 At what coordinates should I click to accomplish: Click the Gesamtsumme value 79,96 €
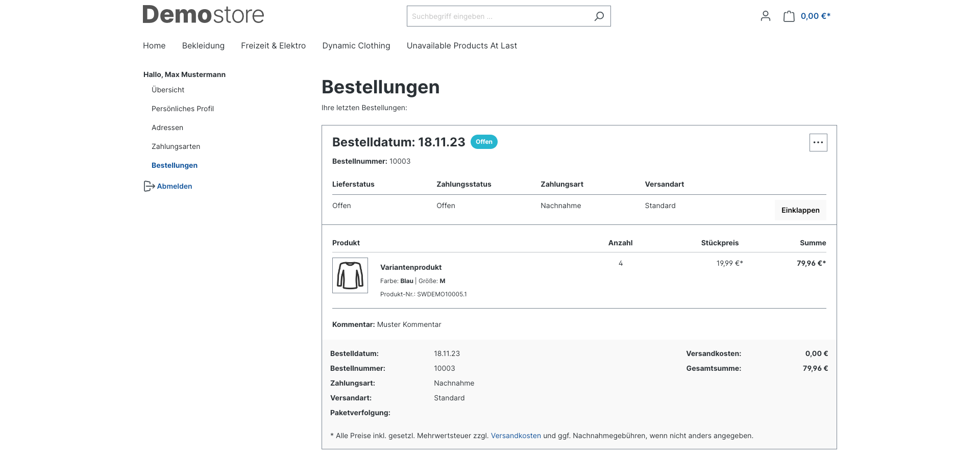(x=816, y=368)
